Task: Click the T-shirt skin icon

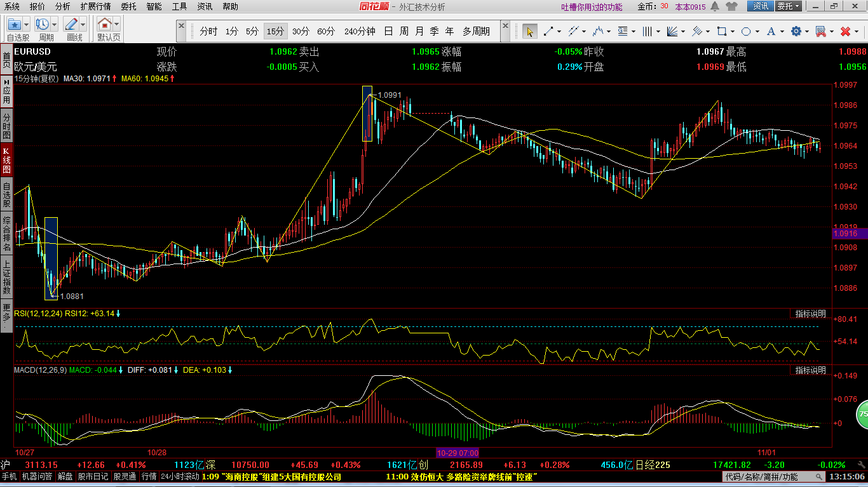Action: (x=732, y=6)
